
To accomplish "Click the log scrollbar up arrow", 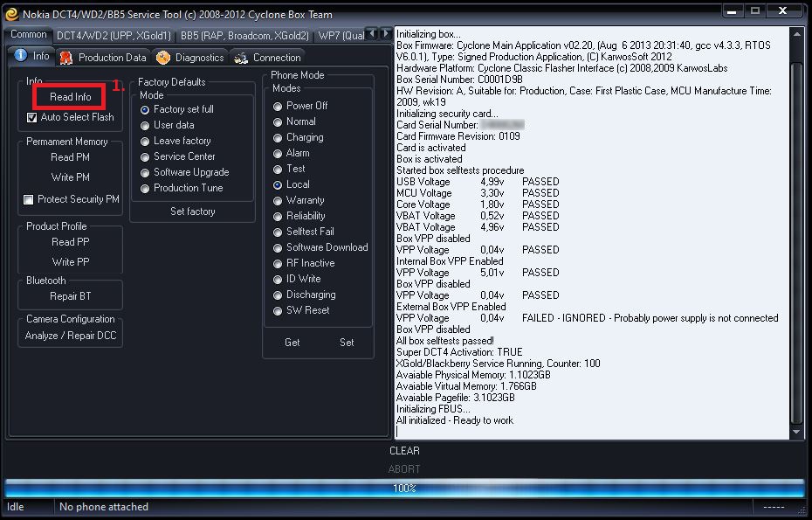I will coord(796,34).
